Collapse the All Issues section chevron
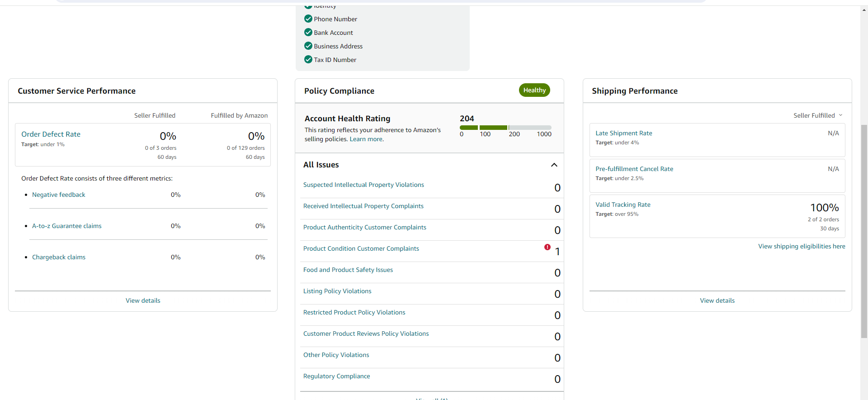Viewport: 868px width, 400px height. pyautogui.click(x=554, y=165)
